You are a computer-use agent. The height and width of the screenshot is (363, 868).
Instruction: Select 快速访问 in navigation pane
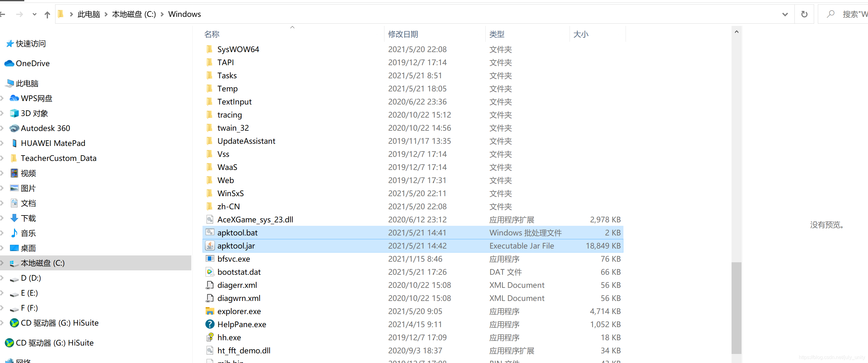30,44
